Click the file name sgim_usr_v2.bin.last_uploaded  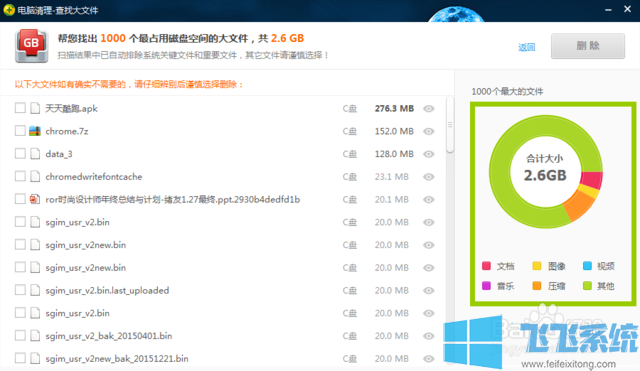coord(107,291)
